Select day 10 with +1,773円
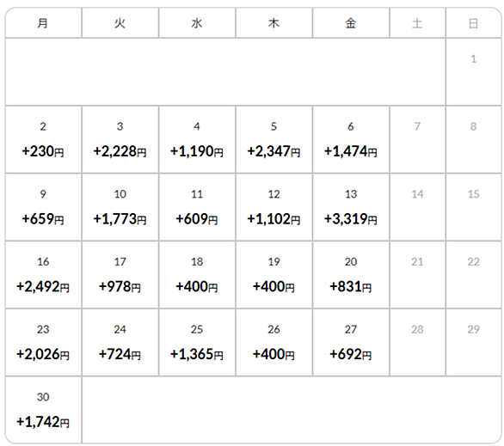Image resolution: width=504 pixels, height=446 pixels. (120, 207)
